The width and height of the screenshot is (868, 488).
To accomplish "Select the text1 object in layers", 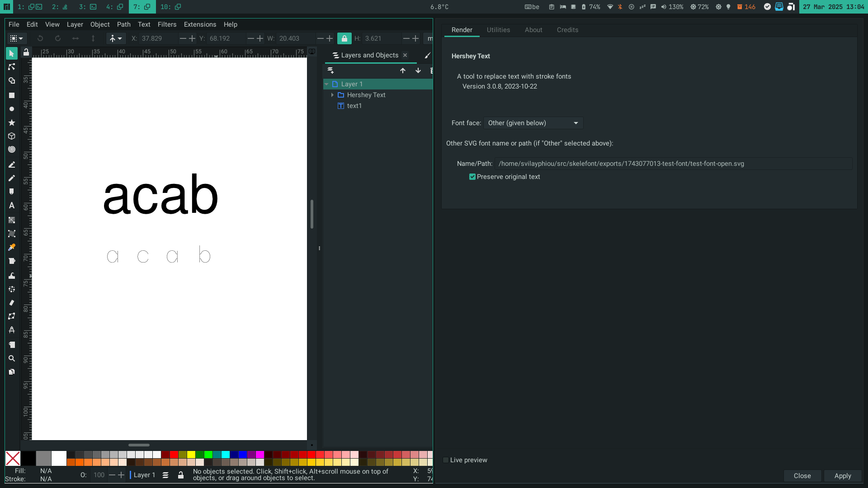I will point(354,106).
